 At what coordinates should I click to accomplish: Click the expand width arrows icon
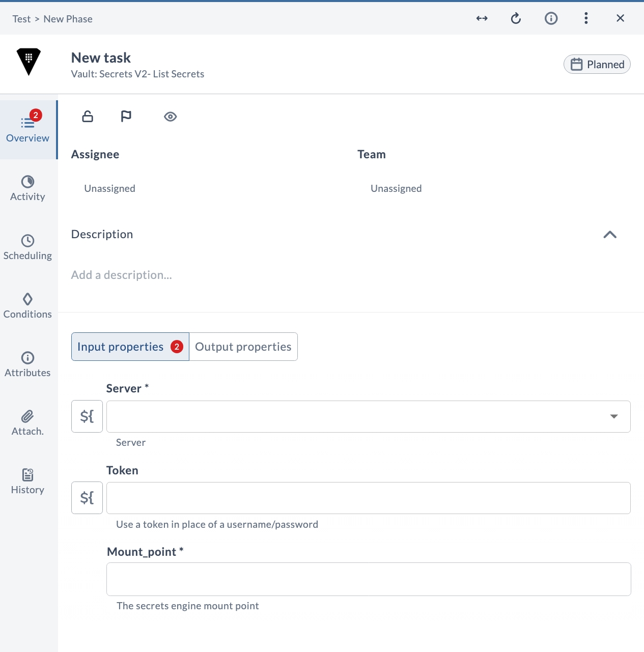click(x=482, y=18)
